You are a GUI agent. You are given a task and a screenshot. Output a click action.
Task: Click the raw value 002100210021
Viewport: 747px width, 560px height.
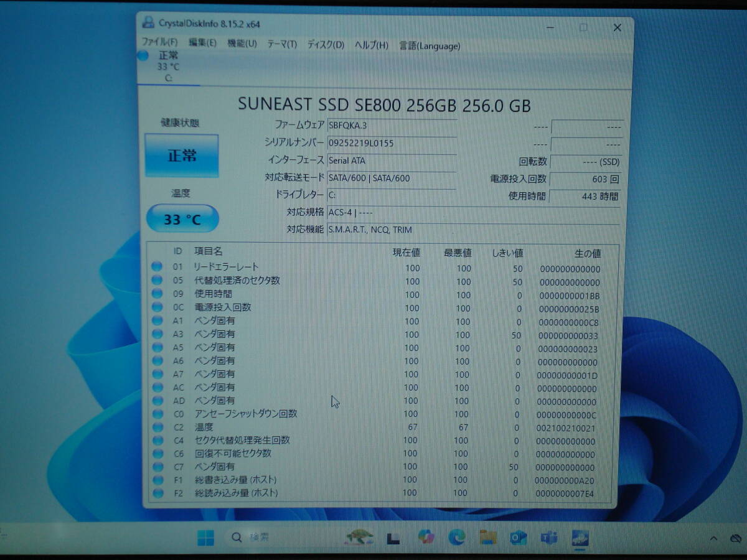coord(566,429)
